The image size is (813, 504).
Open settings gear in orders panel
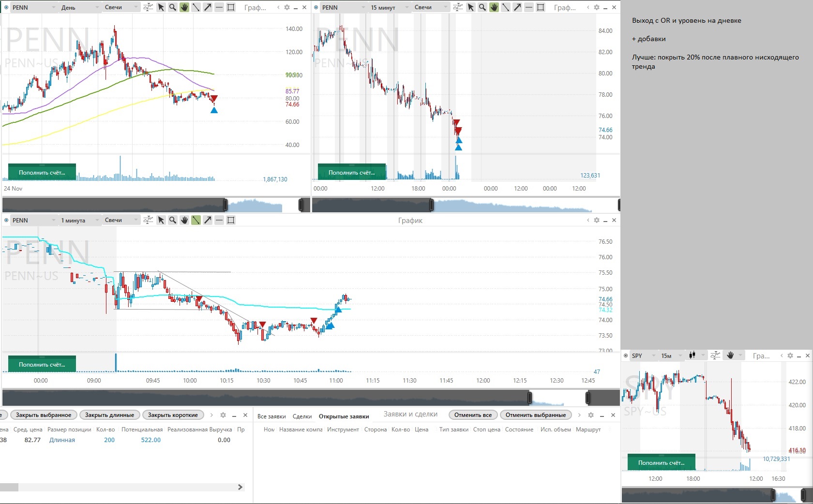click(591, 415)
